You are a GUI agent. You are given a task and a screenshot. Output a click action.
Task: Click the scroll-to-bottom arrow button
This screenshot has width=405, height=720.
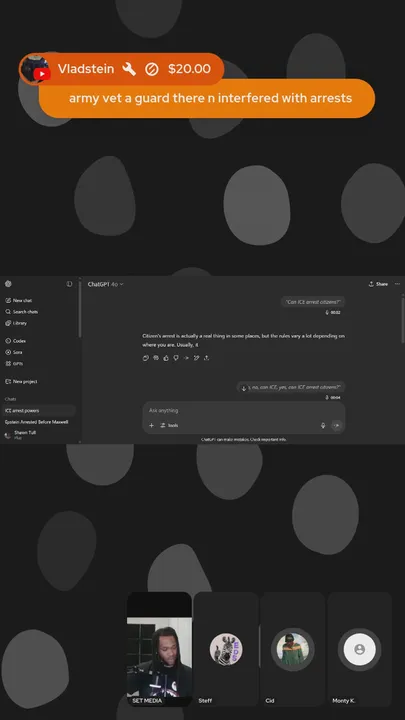pyautogui.click(x=244, y=388)
